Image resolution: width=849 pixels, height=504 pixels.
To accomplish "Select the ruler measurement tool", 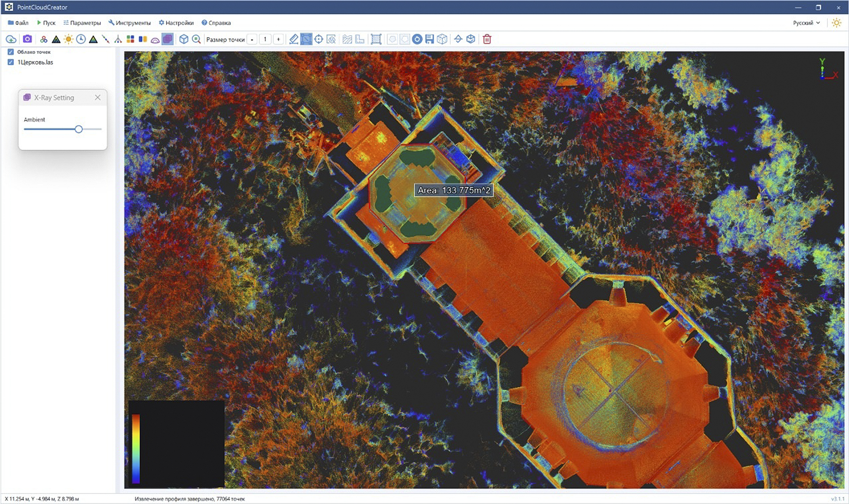I will point(294,39).
